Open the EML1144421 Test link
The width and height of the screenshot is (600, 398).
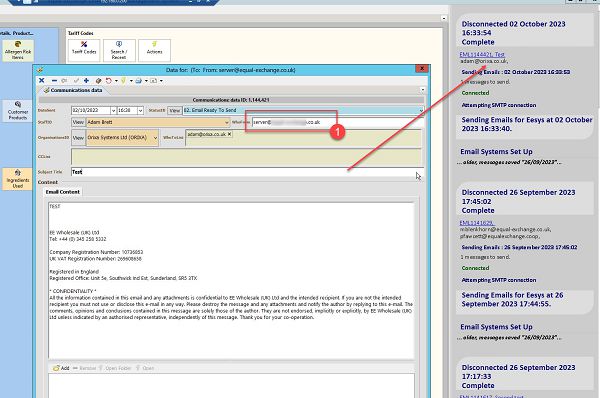click(x=482, y=54)
